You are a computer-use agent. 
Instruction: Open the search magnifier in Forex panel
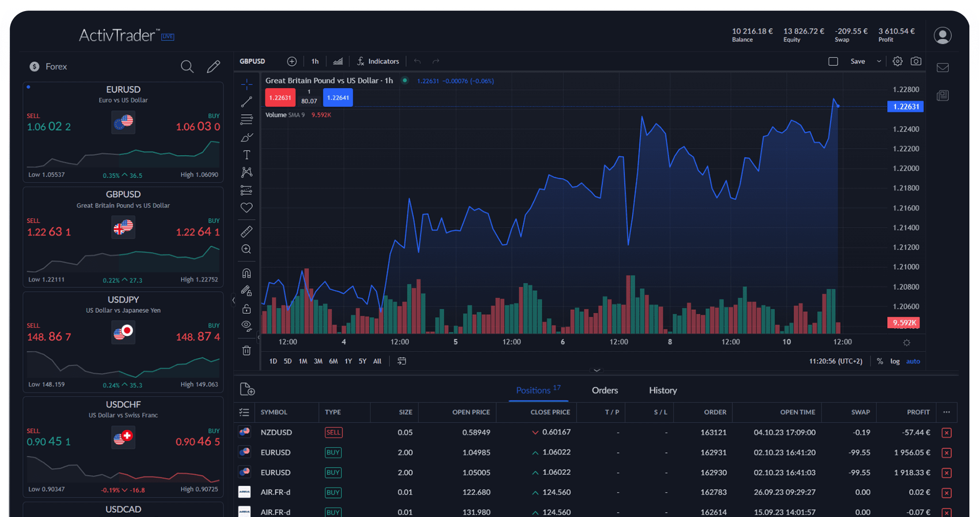(187, 67)
